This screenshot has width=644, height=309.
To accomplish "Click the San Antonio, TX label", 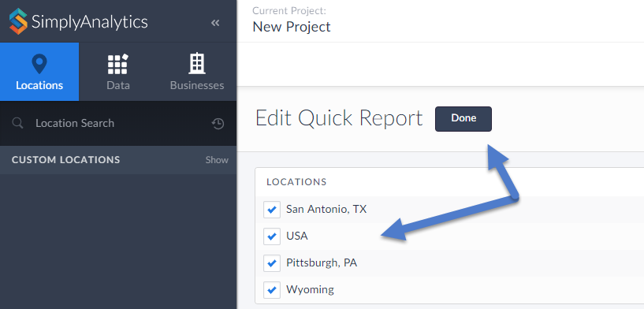I will coord(326,210).
